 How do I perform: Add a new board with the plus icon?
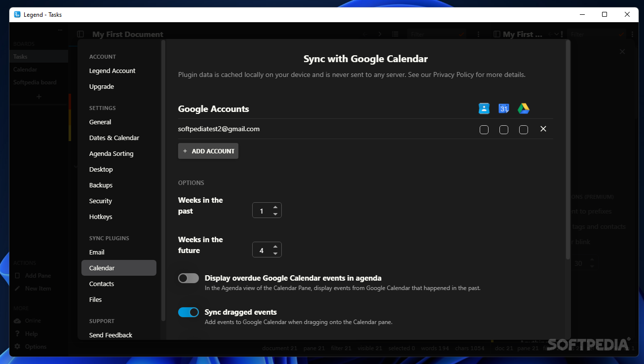pyautogui.click(x=39, y=97)
